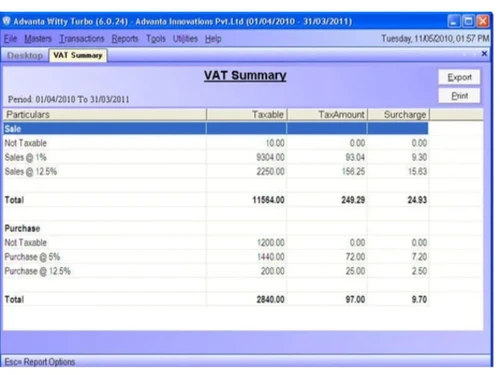Minimize the Advanta Witty Turbo window
Image resolution: width=500 pixels, height=375 pixels.
coord(454,22)
